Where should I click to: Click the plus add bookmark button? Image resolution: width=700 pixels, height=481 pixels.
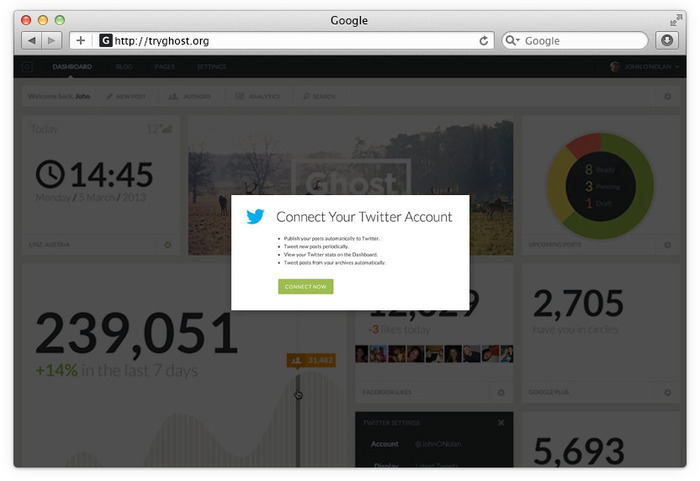point(81,41)
